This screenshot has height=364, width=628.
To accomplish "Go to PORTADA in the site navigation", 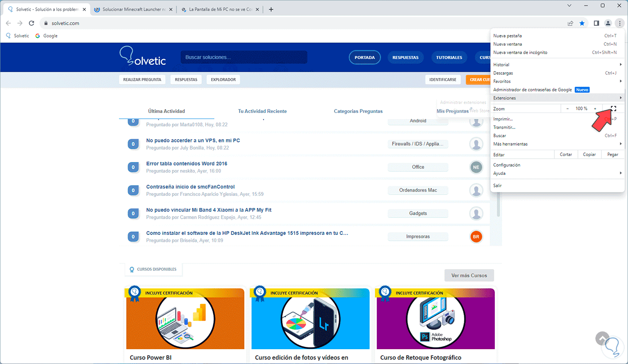I will click(365, 57).
